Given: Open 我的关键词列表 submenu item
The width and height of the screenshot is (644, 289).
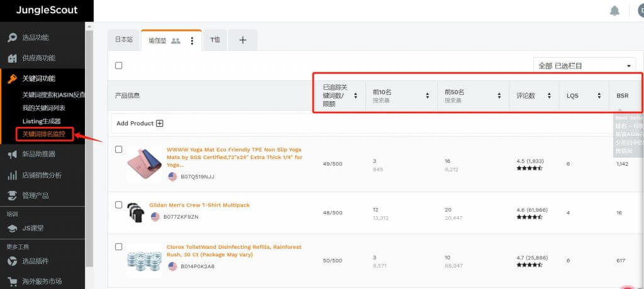Looking at the screenshot, I should tap(44, 108).
